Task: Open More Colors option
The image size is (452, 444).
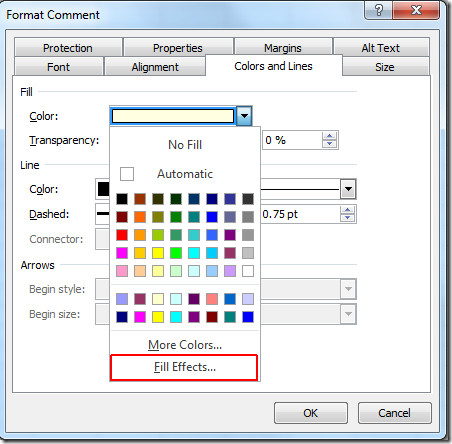Action: (x=185, y=345)
